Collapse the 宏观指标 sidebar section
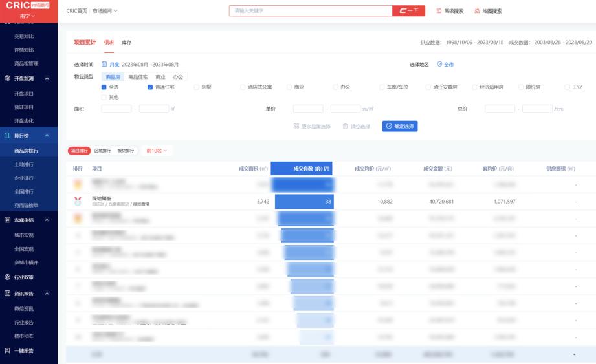Image resolution: width=596 pixels, height=364 pixels. (46, 220)
